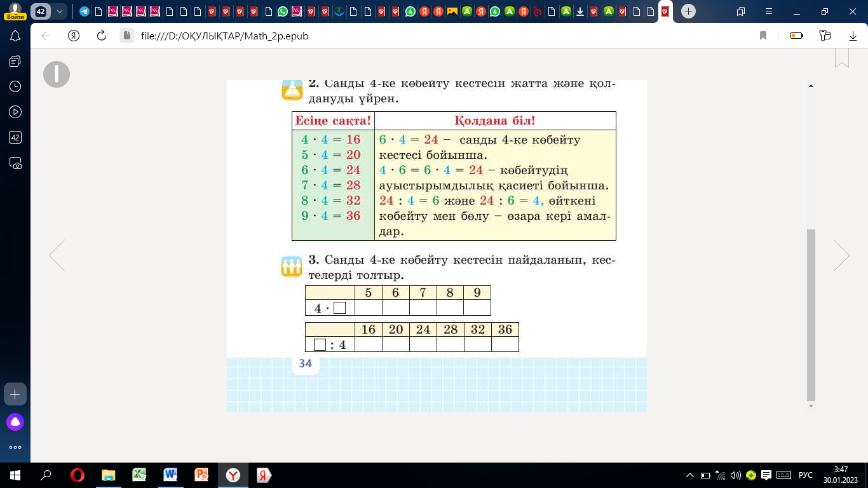This screenshot has height=488, width=868.
Task: Click the scrollbar down arrow
Action: (x=811, y=405)
